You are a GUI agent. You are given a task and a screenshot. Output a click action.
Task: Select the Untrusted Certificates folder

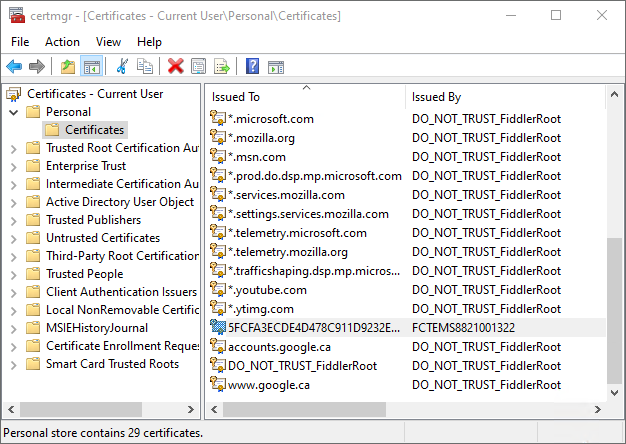102,238
